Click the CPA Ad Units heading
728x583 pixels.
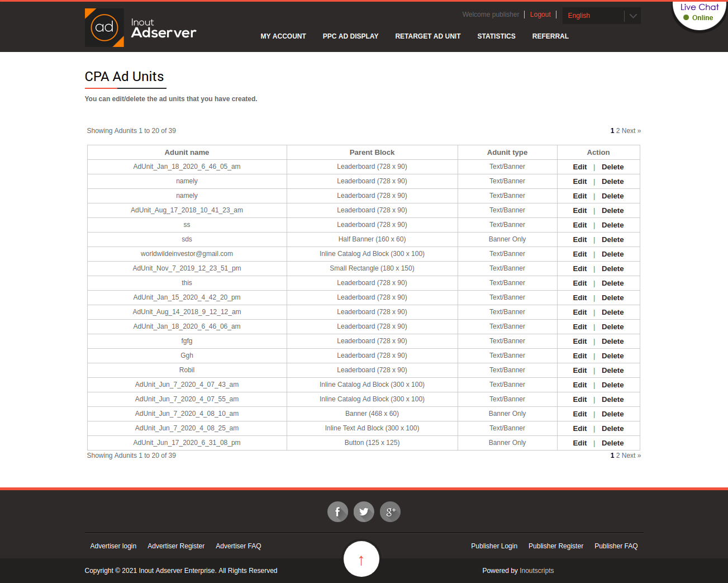pos(124,77)
